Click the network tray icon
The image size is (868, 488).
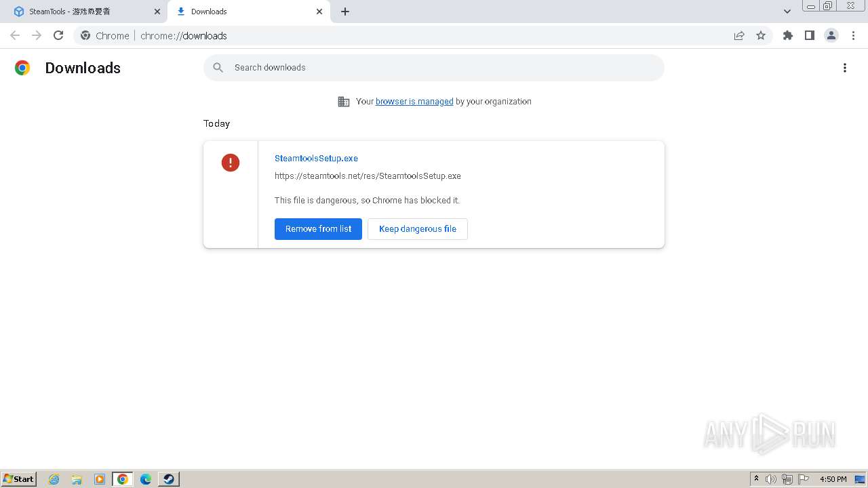coord(787,479)
